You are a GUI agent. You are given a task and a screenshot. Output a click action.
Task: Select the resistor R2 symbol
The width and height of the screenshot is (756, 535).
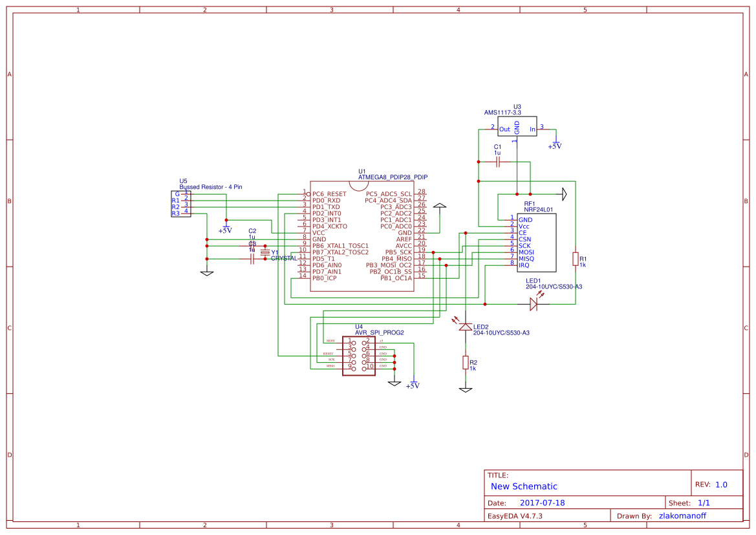[465, 362]
